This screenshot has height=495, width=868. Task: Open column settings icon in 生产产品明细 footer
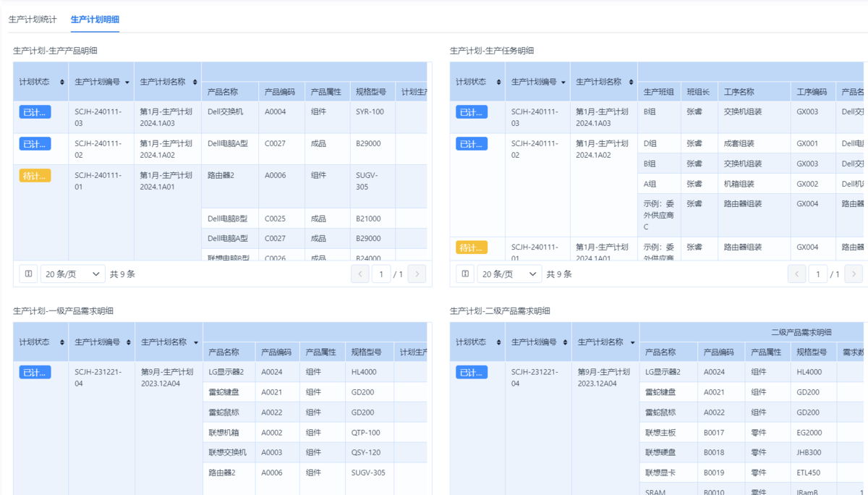(29, 274)
